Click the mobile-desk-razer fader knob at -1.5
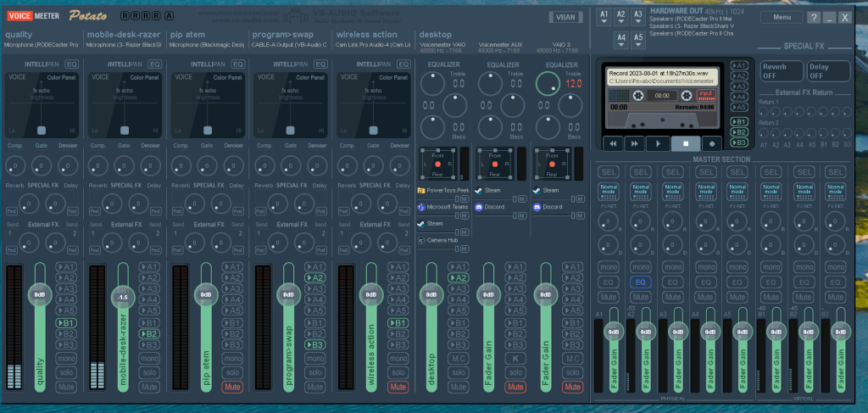 [123, 298]
